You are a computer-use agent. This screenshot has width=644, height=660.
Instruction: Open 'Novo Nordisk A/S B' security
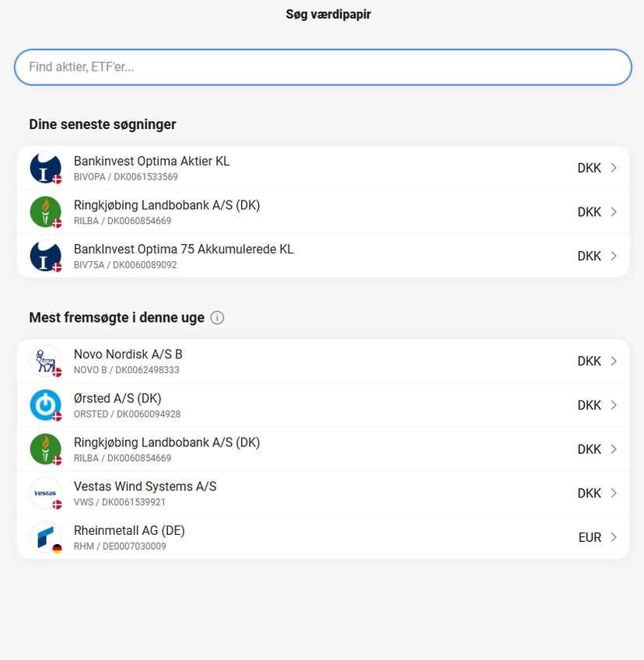point(128,354)
